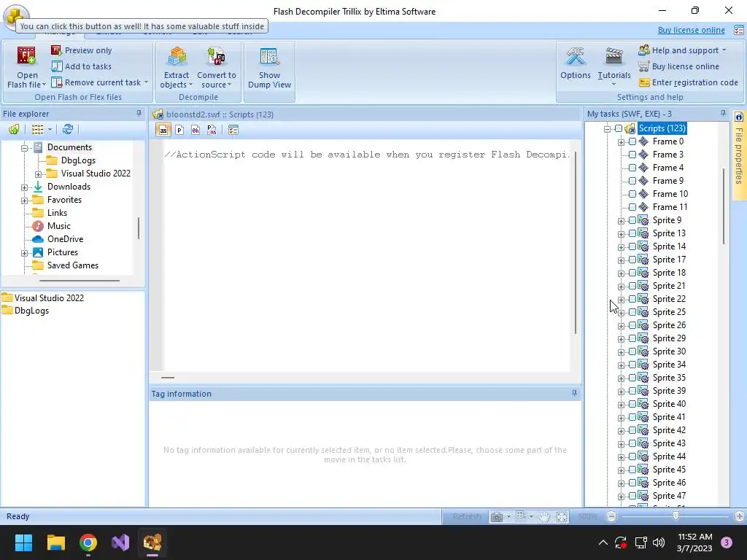The height and width of the screenshot is (560, 747).
Task: Open the Convert to source tool
Action: [x=216, y=66]
